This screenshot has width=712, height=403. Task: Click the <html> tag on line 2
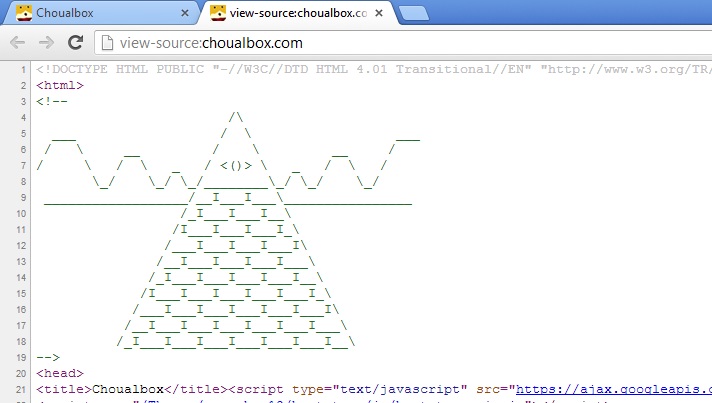tap(60, 85)
